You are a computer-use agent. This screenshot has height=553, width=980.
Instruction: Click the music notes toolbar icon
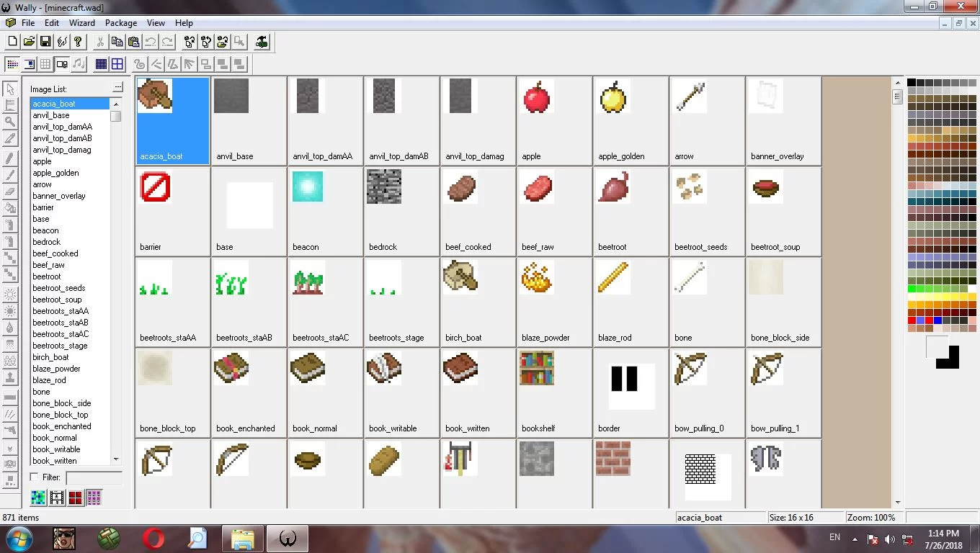tap(79, 64)
